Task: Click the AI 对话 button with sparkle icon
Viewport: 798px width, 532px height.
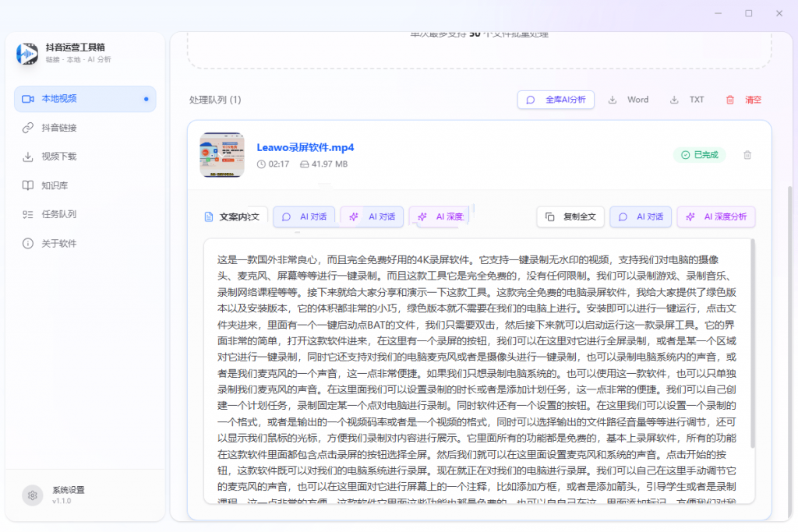Action: coord(372,217)
